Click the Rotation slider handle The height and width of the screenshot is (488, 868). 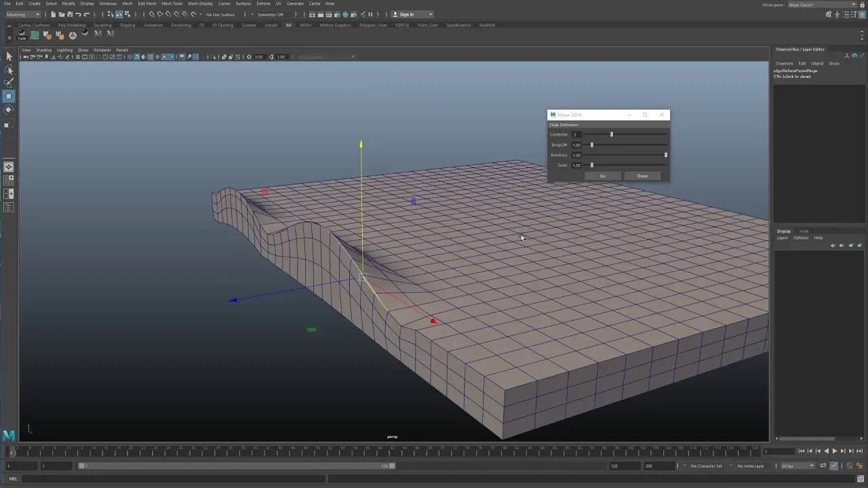pos(666,155)
